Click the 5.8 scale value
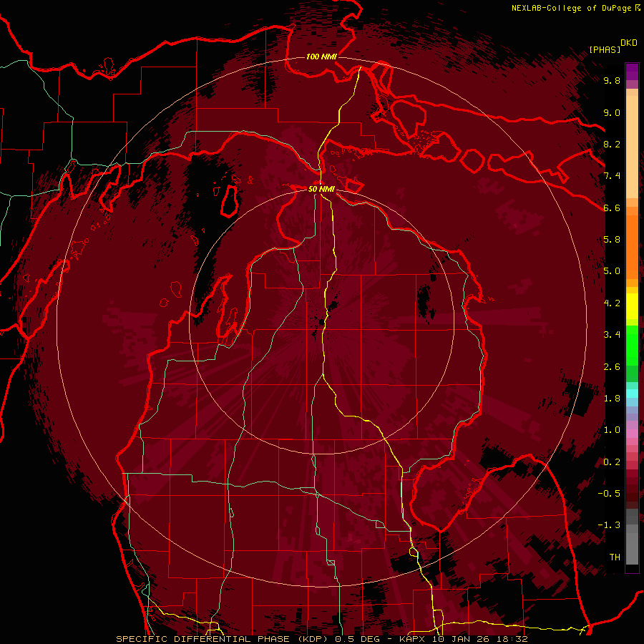 coord(612,240)
